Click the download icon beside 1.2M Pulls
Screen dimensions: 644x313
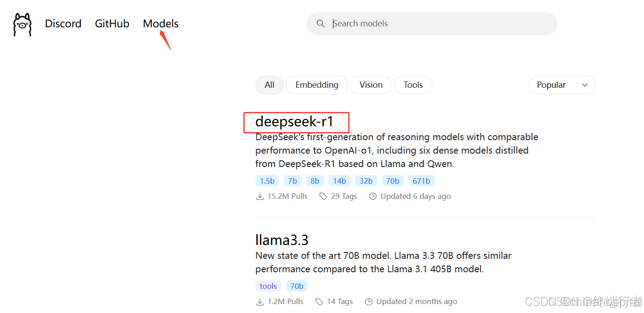259,301
